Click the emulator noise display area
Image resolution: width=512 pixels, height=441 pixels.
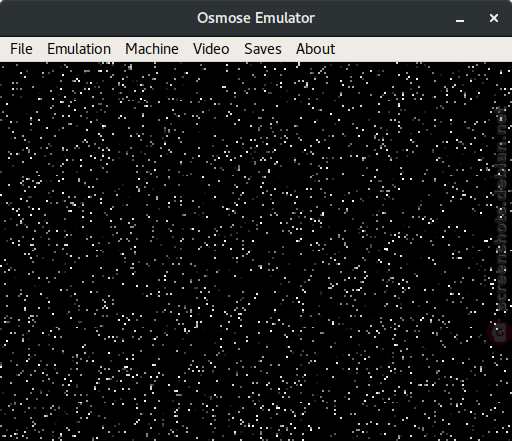tap(256, 251)
